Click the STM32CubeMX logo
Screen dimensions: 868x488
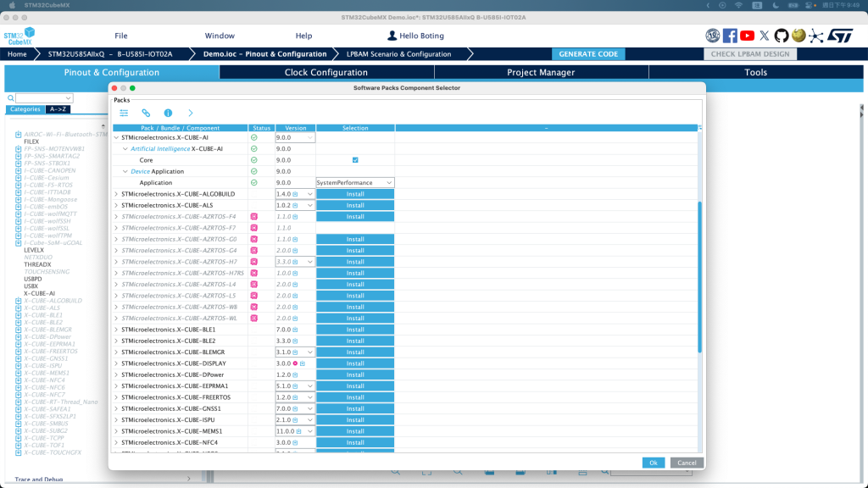pyautogui.click(x=19, y=36)
